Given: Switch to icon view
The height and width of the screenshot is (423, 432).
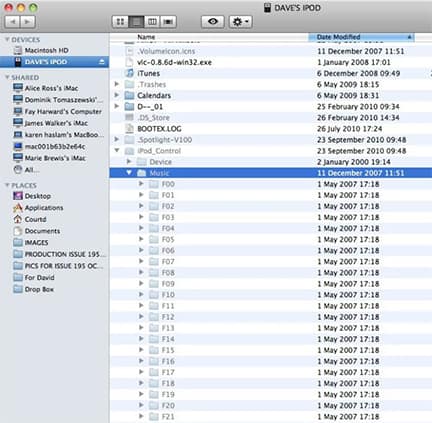Looking at the screenshot, I should [x=120, y=22].
